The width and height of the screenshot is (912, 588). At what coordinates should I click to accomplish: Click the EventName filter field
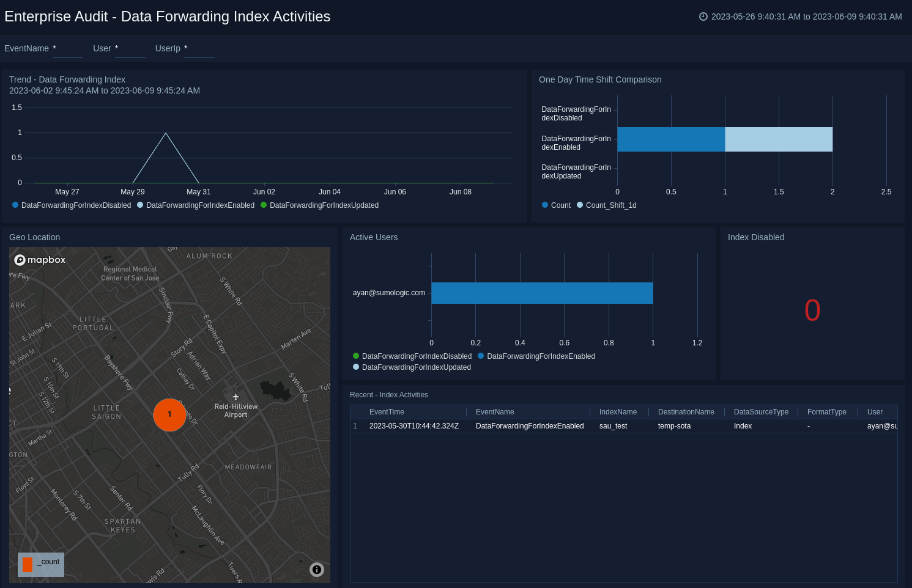67,49
